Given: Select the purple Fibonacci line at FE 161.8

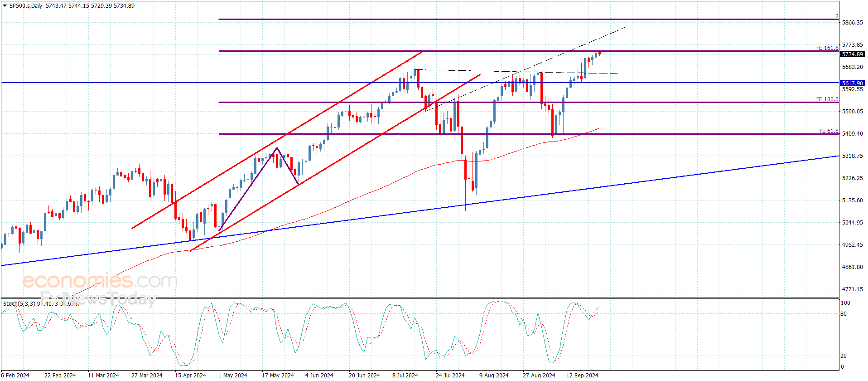Looking at the screenshot, I should 529,51.
